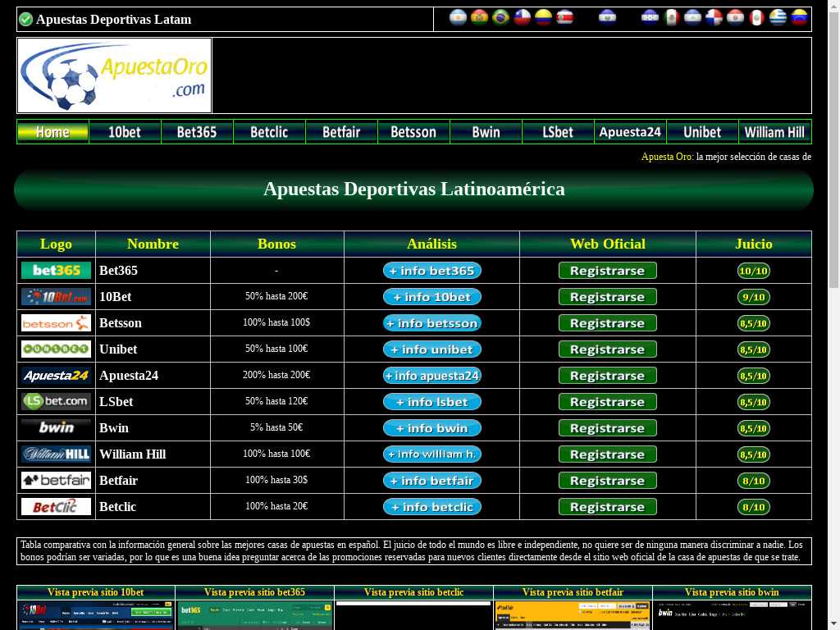Click Registrarse in the Apuesta24 row
The width and height of the screenshot is (840, 630).
608,376
